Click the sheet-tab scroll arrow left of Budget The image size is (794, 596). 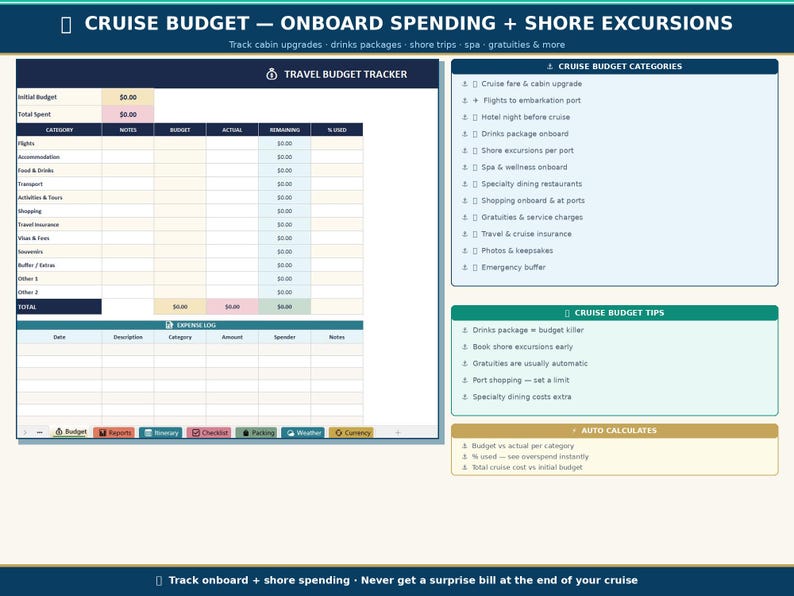click(x=25, y=432)
